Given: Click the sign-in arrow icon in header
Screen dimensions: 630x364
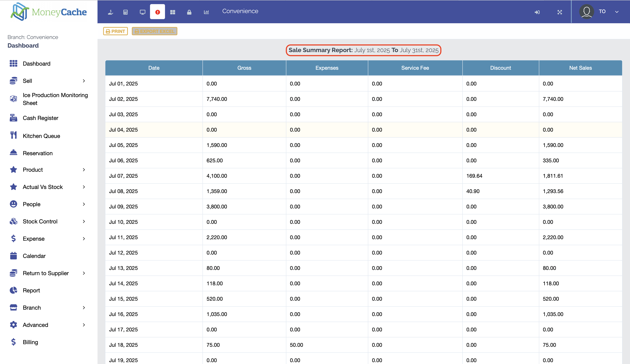Looking at the screenshot, I should point(537,12).
